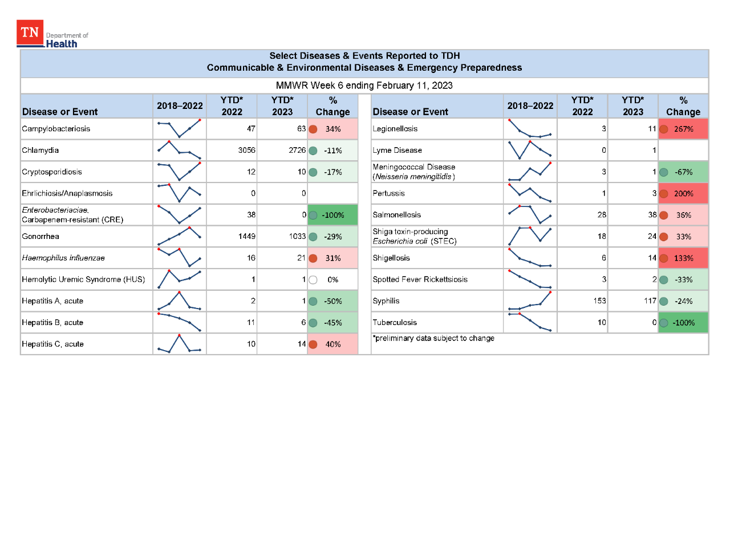This screenshot has height=560, width=730.
Task: Select the white dot for Hemolytic Uremic Syndrome
Action: pos(313,280)
